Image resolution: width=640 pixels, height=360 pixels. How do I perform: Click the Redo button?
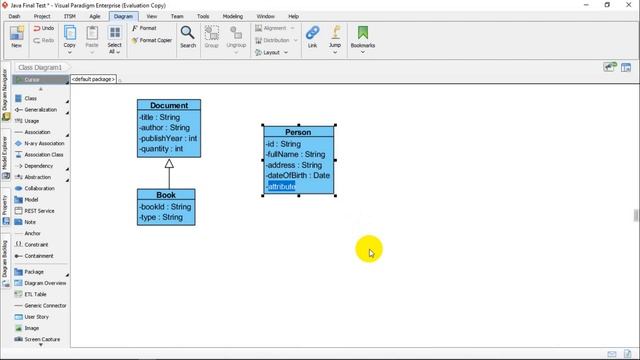pyautogui.click(x=44, y=40)
